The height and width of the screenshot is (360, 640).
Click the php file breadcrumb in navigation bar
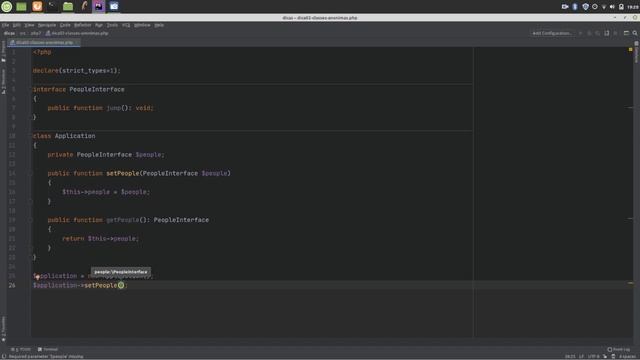coord(77,33)
